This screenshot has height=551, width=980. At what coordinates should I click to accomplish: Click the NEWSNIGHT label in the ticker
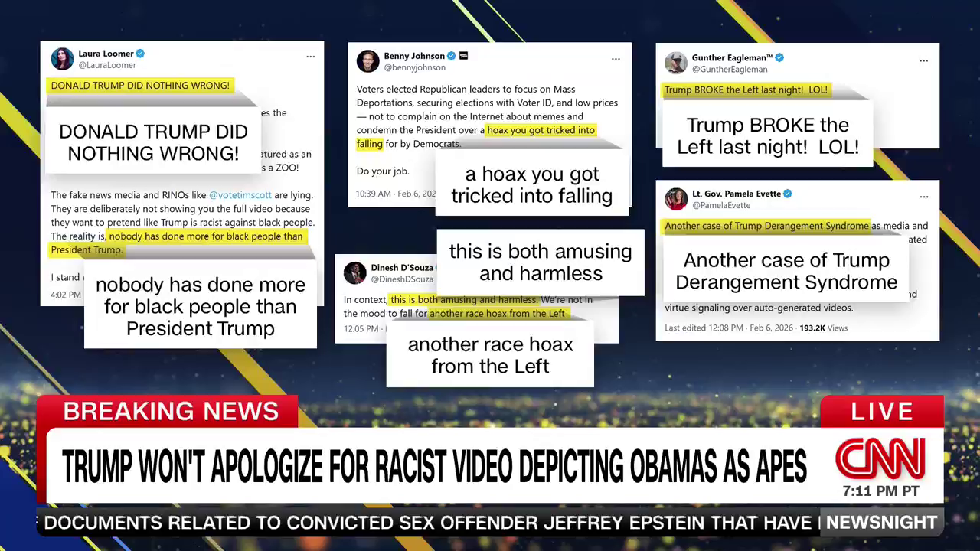click(x=881, y=523)
